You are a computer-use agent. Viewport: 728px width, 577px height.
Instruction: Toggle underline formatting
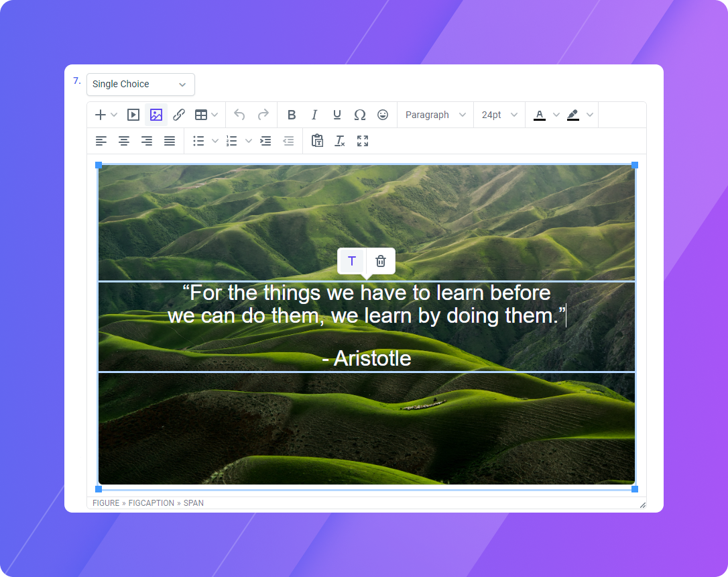[x=337, y=115]
